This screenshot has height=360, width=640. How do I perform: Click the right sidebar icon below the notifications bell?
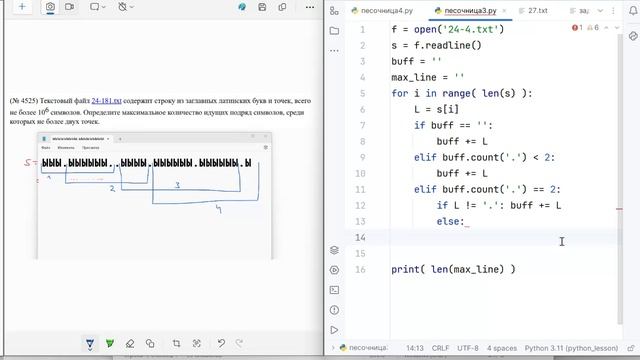click(x=633, y=36)
